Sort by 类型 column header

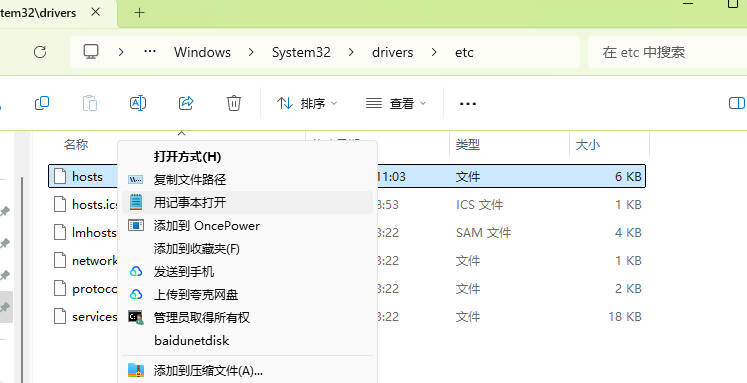pos(467,144)
